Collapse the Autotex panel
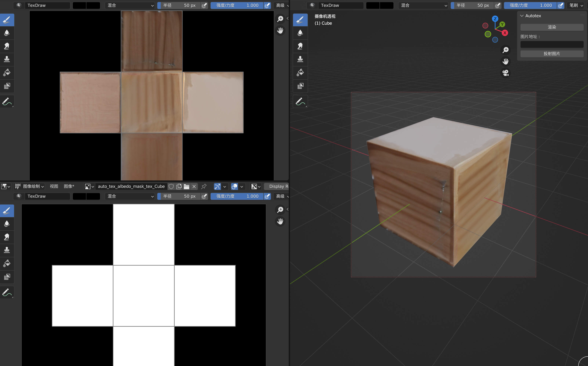This screenshot has height=366, width=588. pos(522,16)
